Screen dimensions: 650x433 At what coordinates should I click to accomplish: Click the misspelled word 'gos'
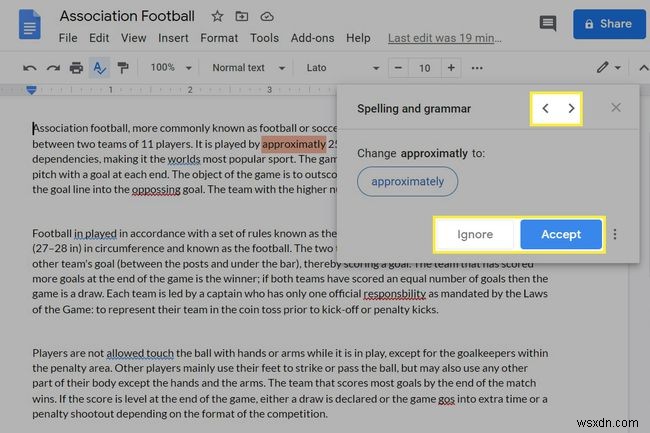tap(446, 399)
